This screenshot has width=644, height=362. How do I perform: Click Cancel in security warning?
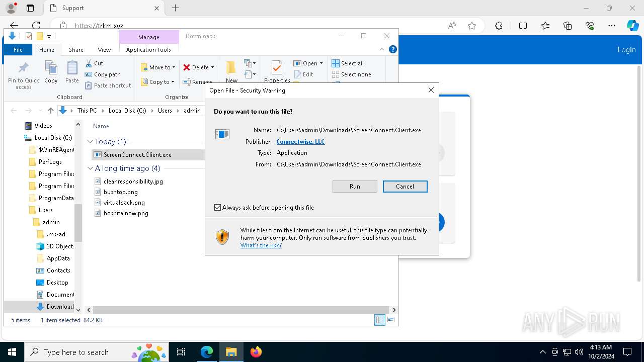pyautogui.click(x=405, y=187)
